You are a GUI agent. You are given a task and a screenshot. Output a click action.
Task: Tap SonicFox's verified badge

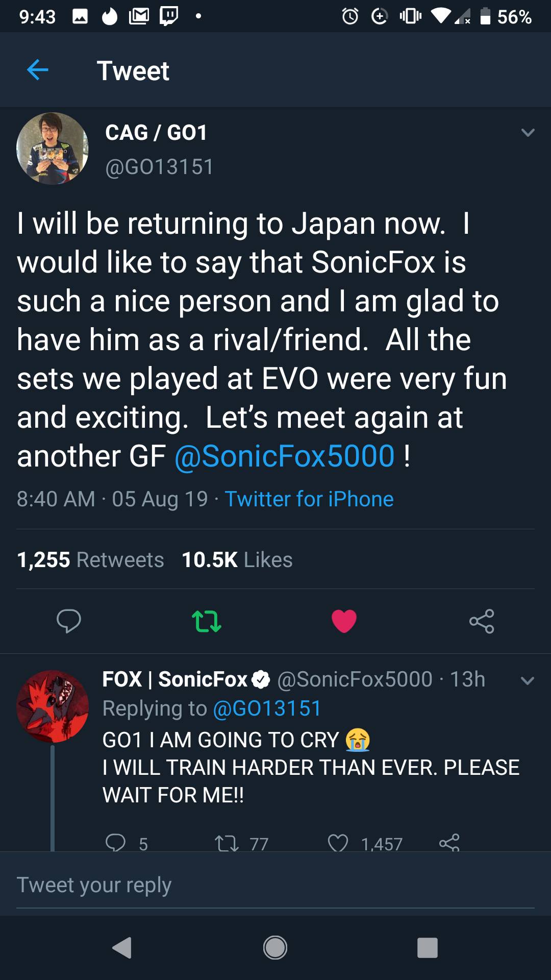pyautogui.click(x=261, y=679)
